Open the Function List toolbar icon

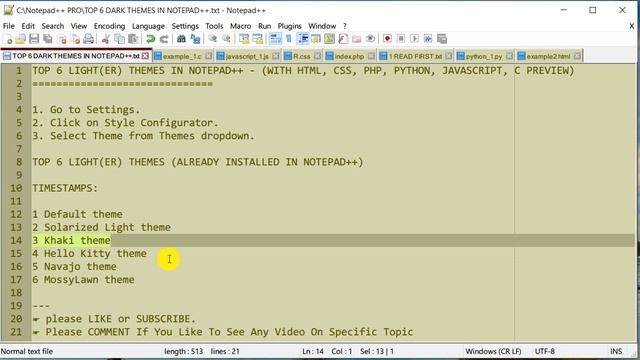pos(343,39)
